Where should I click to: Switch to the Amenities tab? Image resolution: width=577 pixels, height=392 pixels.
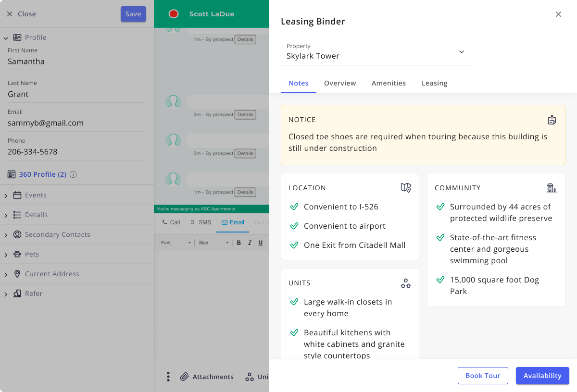click(x=389, y=83)
